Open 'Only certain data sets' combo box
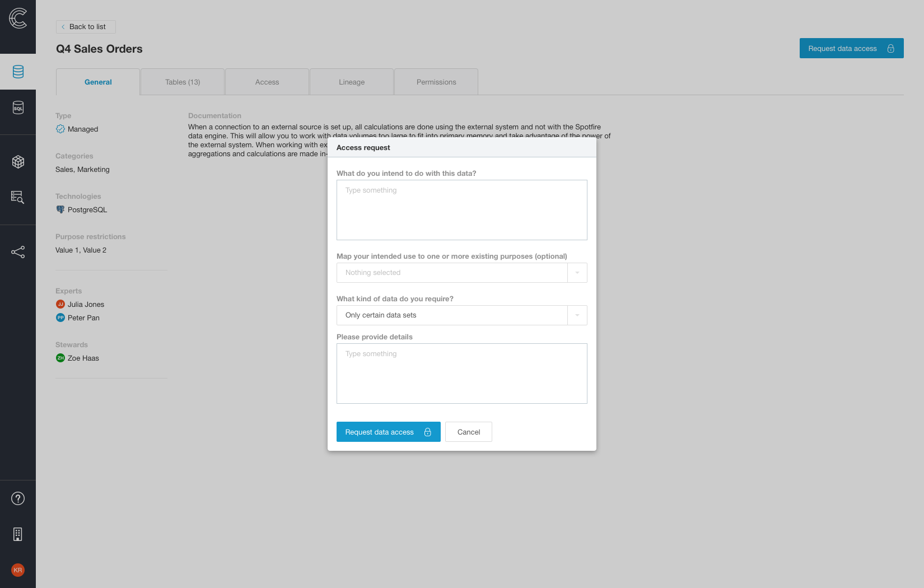 pyautogui.click(x=462, y=315)
